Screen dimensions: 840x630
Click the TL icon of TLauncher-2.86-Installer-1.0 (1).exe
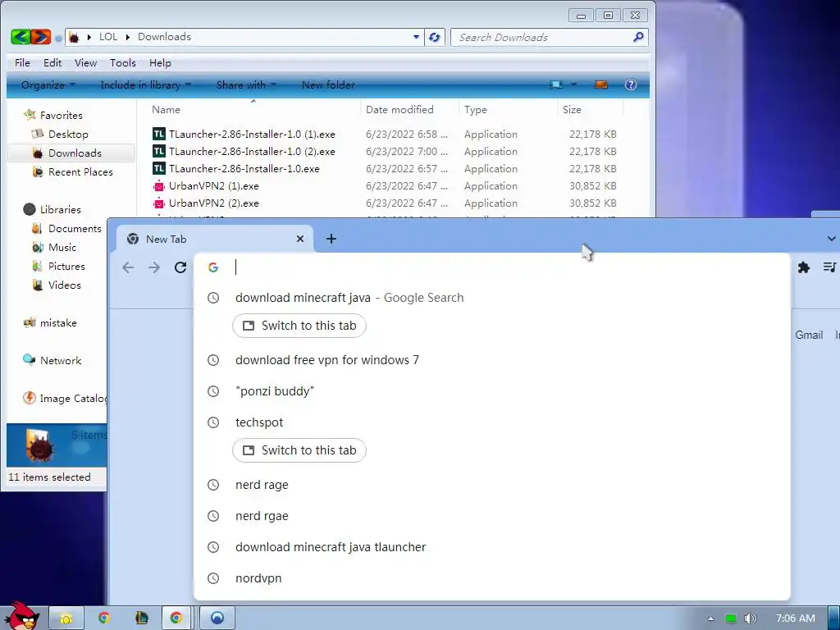coord(158,134)
